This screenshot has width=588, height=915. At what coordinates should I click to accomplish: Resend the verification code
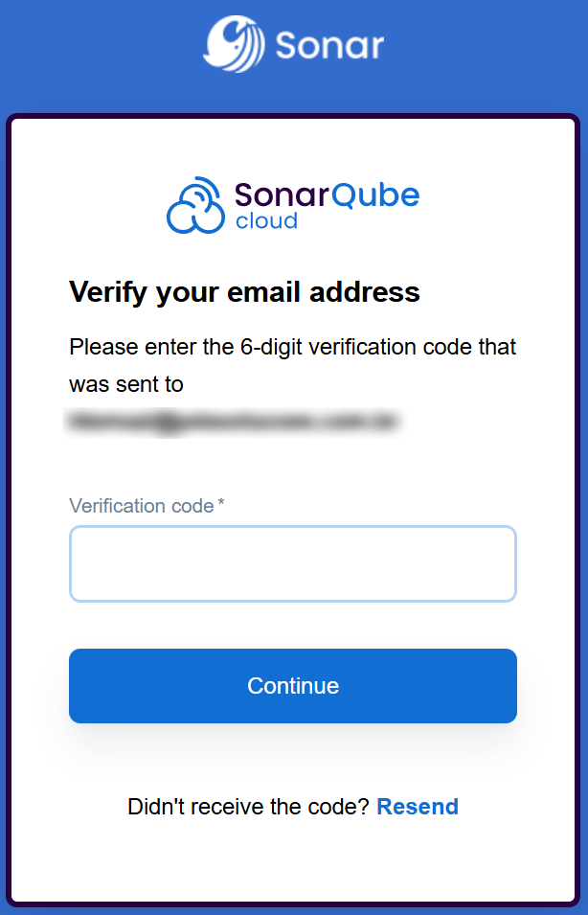click(418, 807)
